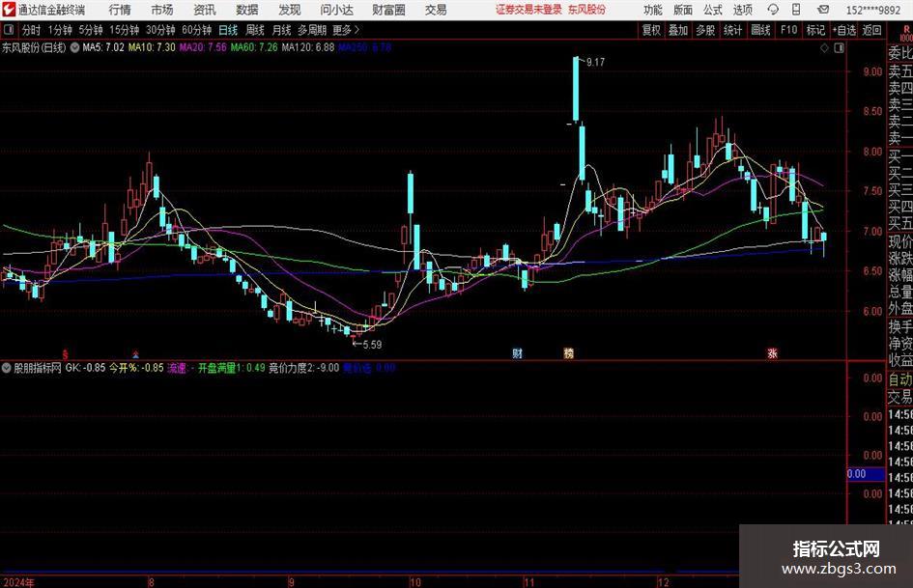Switch to 月线 monthly period tab

pos(281,30)
